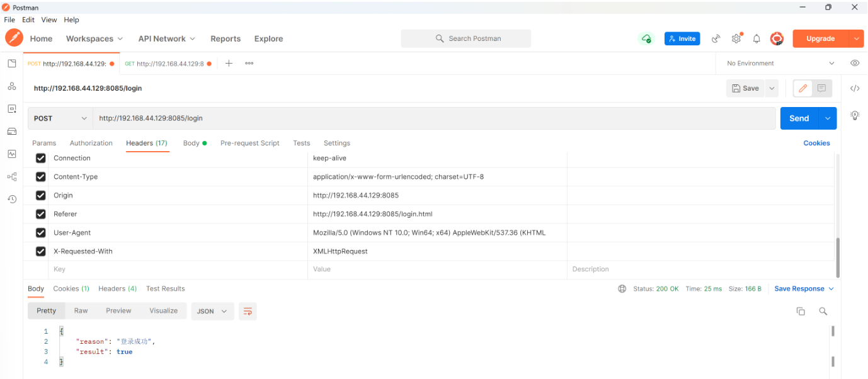Switch to the Tests tab

tap(302, 143)
